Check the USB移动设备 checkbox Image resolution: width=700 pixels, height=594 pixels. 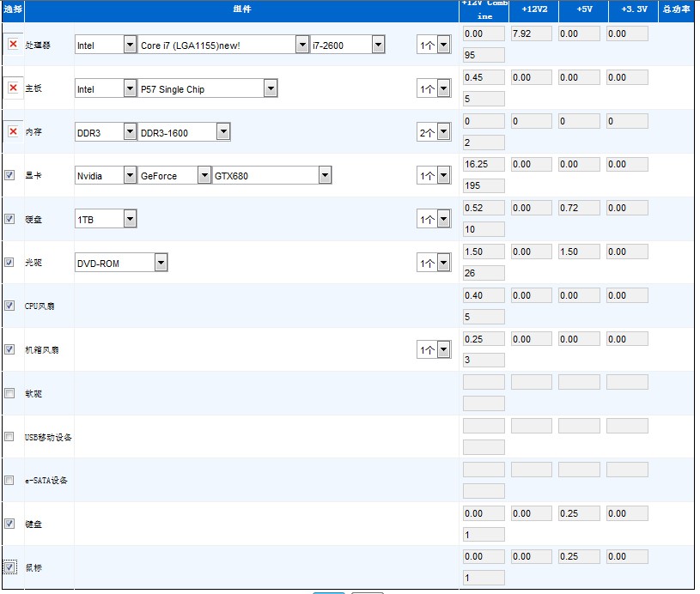[9, 436]
